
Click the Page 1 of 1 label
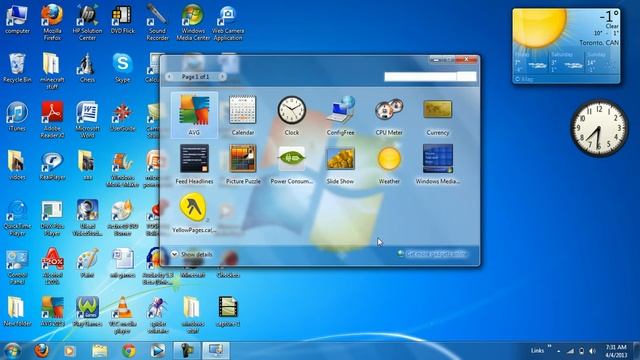195,76
